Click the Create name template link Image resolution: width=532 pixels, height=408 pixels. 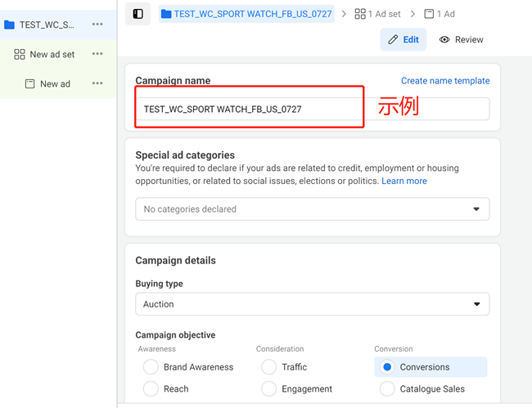(445, 81)
